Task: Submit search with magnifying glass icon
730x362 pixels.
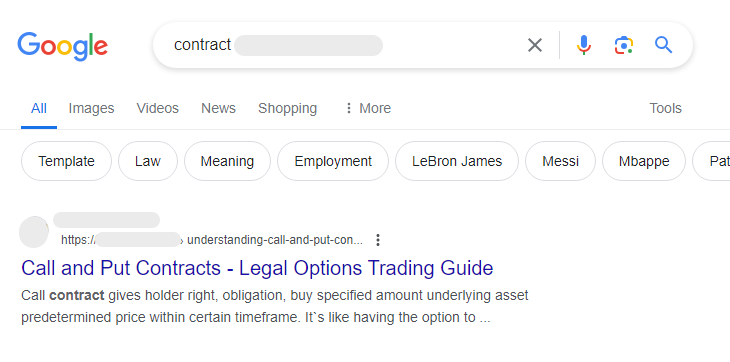Action: point(663,45)
